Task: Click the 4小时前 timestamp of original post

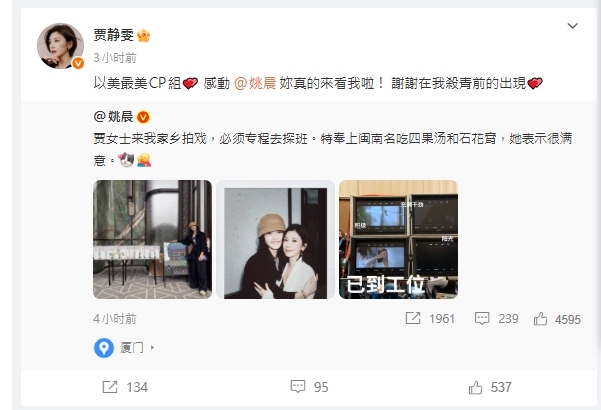Action: [x=115, y=319]
